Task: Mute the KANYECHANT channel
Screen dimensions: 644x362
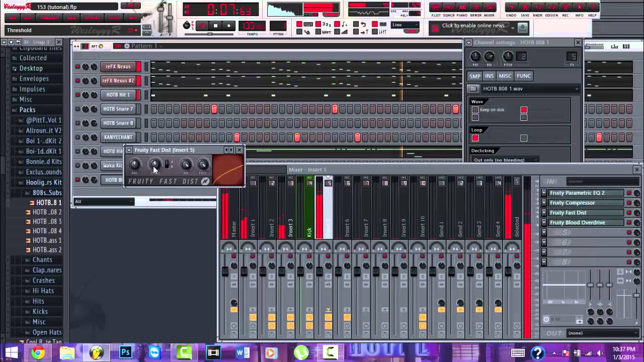Action: point(77,137)
